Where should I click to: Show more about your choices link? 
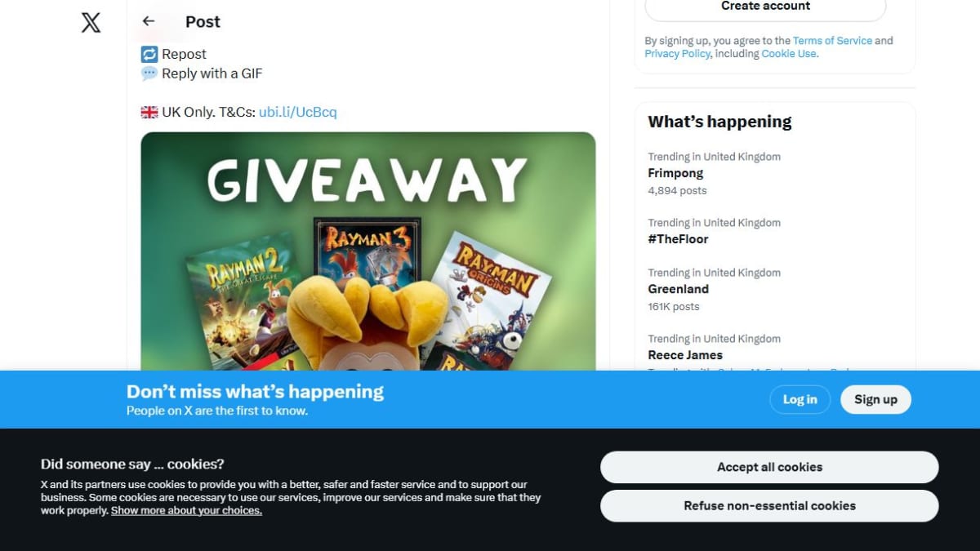coord(186,510)
